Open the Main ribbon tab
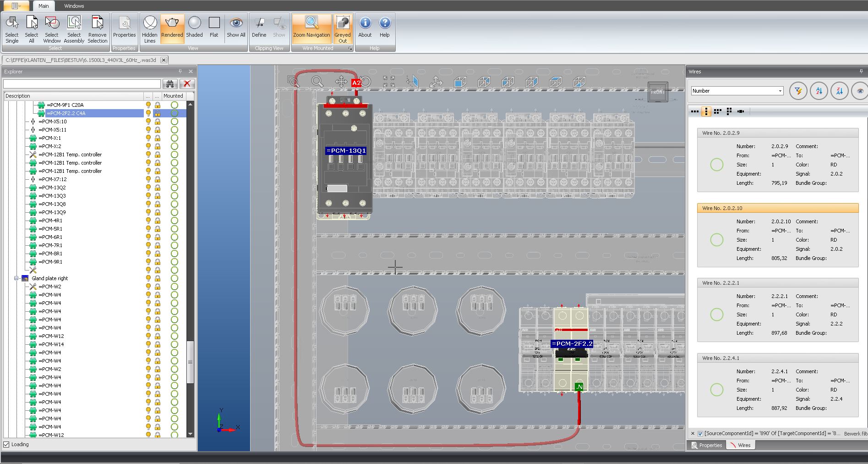This screenshot has height=464, width=868. [44, 6]
